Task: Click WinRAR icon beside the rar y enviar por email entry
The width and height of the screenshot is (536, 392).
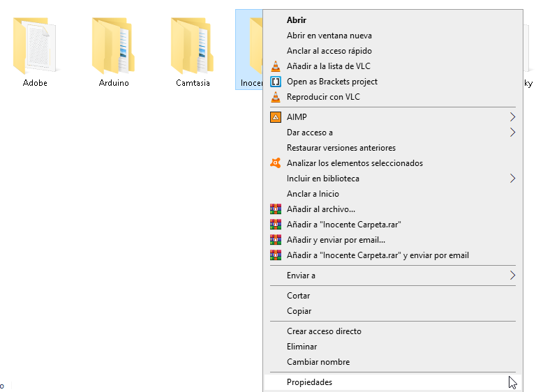Action: coord(276,255)
